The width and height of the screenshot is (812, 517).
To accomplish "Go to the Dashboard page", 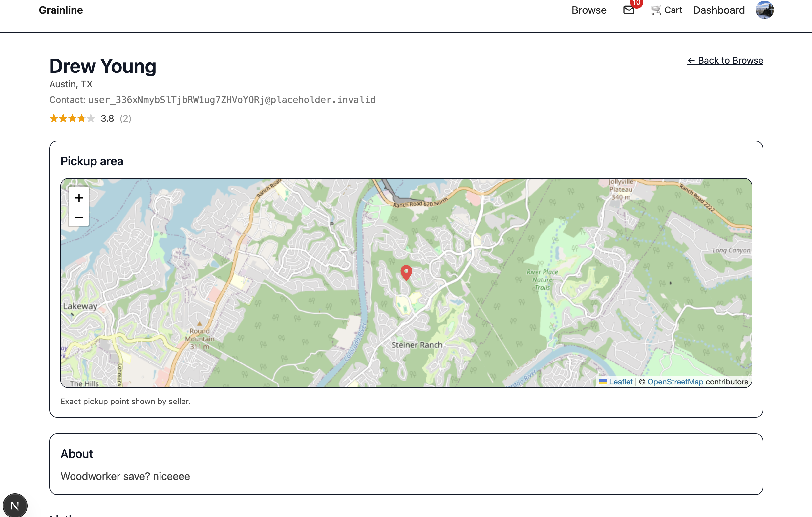I will point(718,10).
